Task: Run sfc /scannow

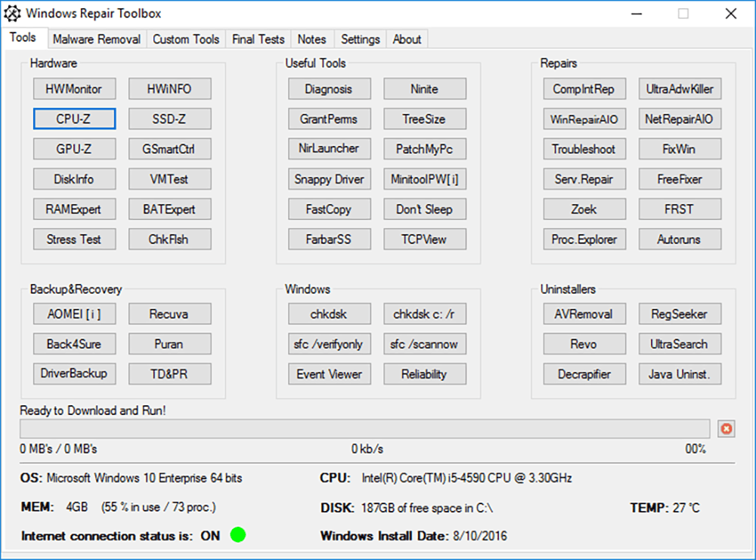Action: click(425, 344)
